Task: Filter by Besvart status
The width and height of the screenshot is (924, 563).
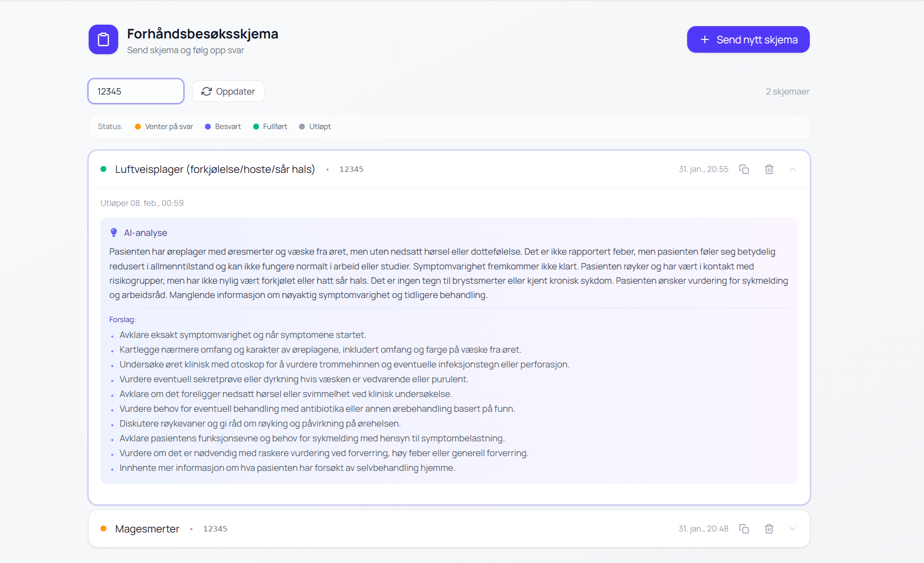Action: pos(223,127)
